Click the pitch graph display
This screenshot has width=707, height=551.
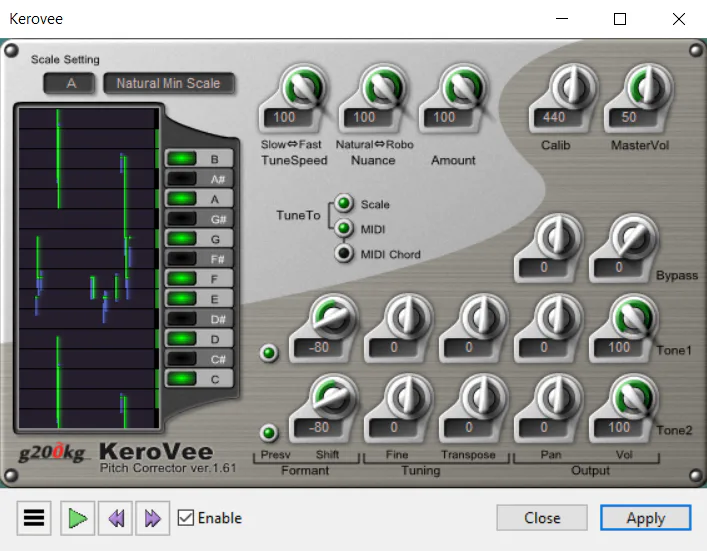coord(88,268)
